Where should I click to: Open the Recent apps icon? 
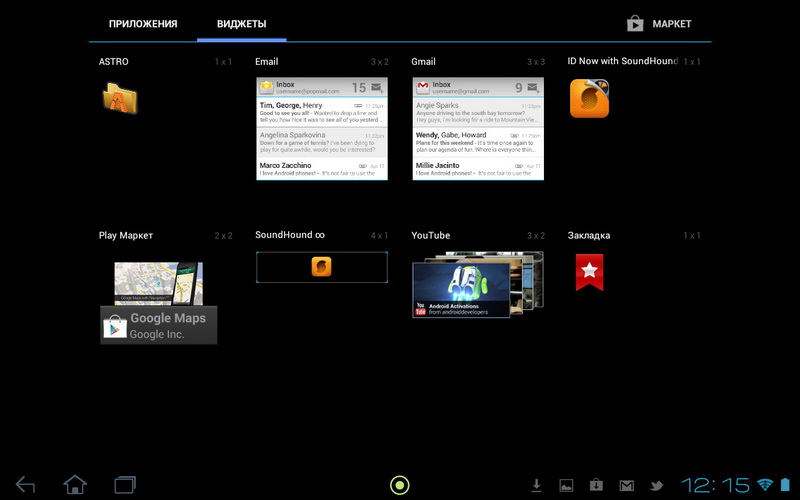(125, 485)
